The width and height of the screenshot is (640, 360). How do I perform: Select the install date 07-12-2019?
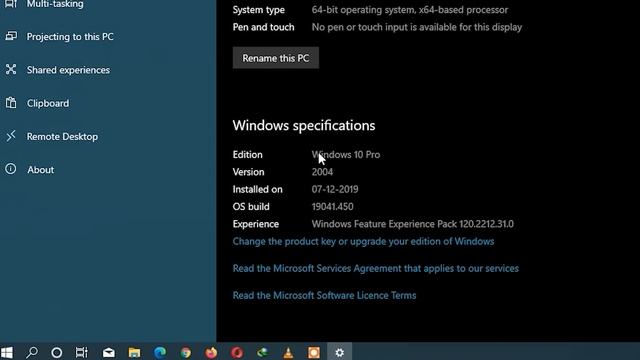click(x=335, y=189)
